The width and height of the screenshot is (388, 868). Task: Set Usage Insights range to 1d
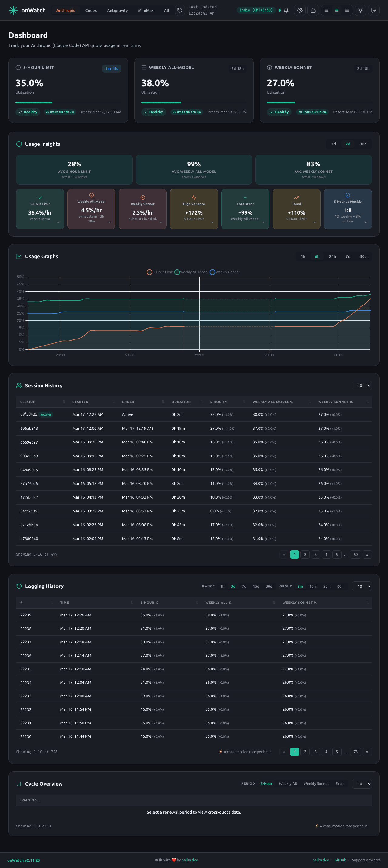(333, 144)
